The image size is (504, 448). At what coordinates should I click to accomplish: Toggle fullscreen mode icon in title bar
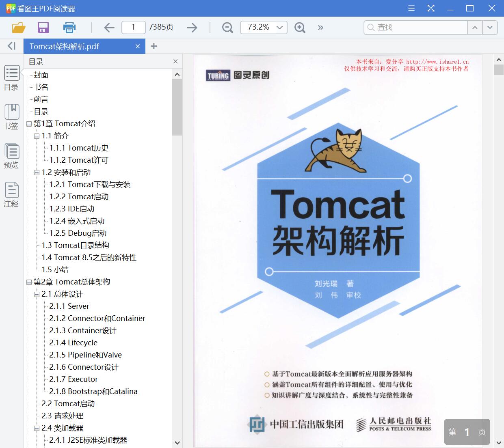coord(431,8)
